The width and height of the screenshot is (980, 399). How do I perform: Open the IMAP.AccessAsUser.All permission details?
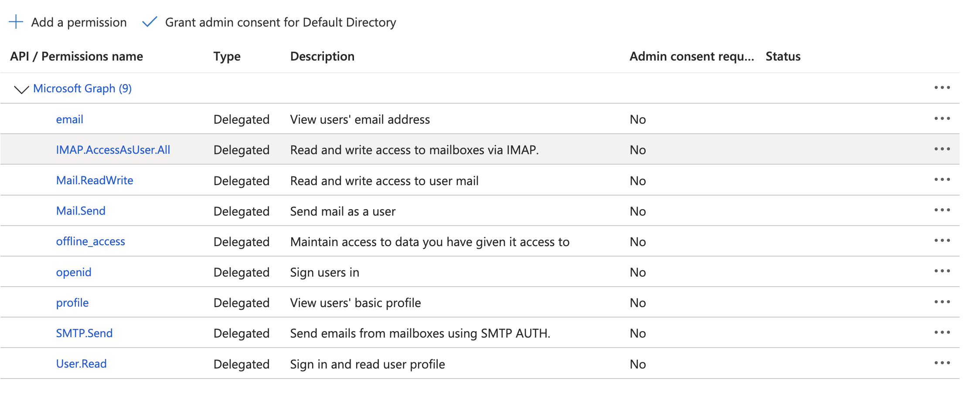[114, 149]
